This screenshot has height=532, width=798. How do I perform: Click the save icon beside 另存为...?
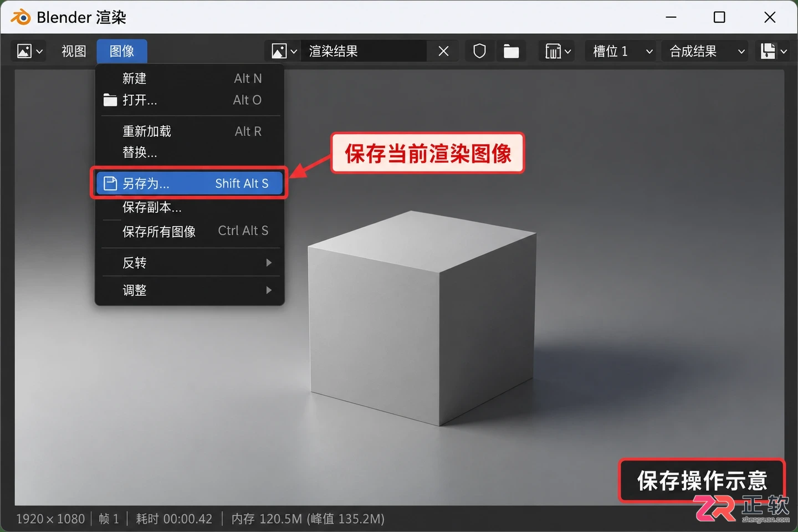coord(110,183)
